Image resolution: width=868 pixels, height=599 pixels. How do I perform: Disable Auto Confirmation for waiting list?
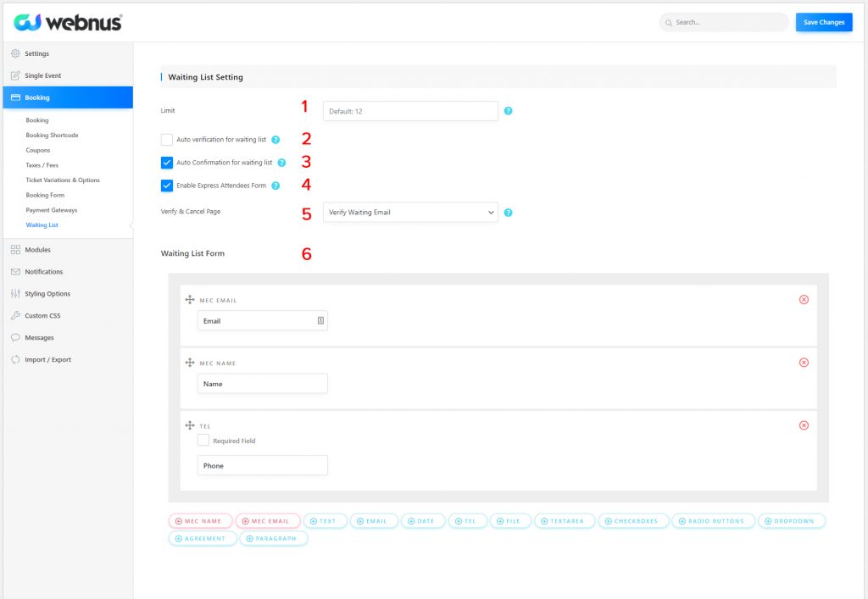(166, 163)
